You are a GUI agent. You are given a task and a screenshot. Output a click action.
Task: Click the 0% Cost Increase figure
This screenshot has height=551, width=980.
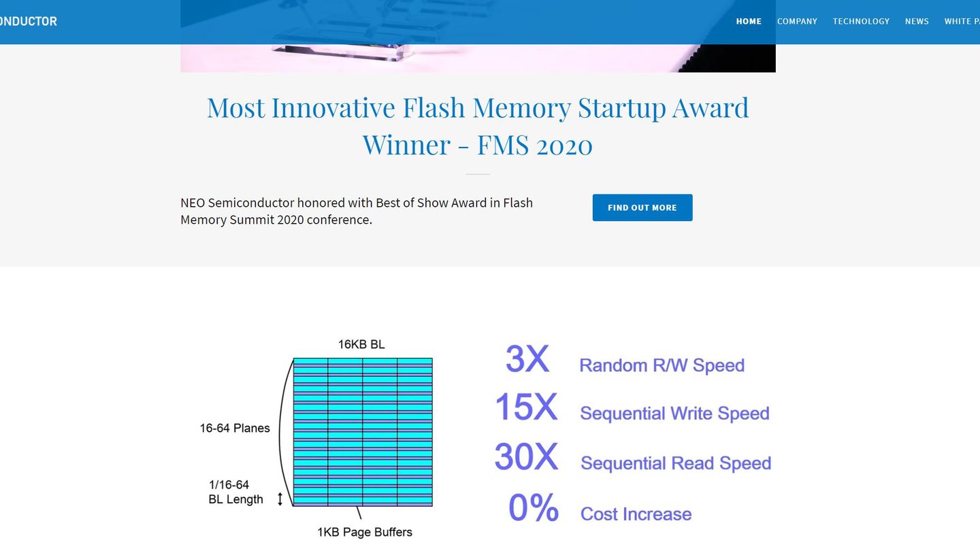click(x=600, y=509)
